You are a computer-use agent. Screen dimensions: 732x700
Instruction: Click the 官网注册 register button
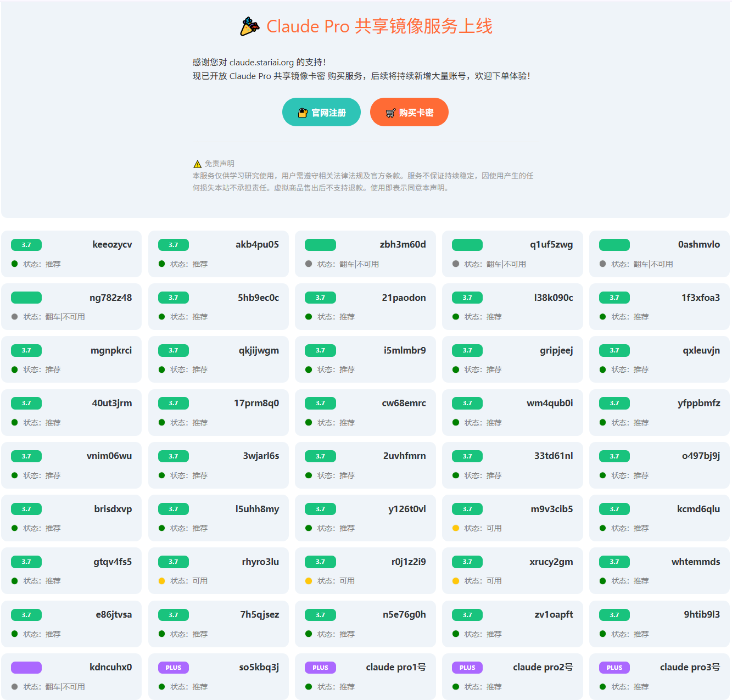point(321,113)
